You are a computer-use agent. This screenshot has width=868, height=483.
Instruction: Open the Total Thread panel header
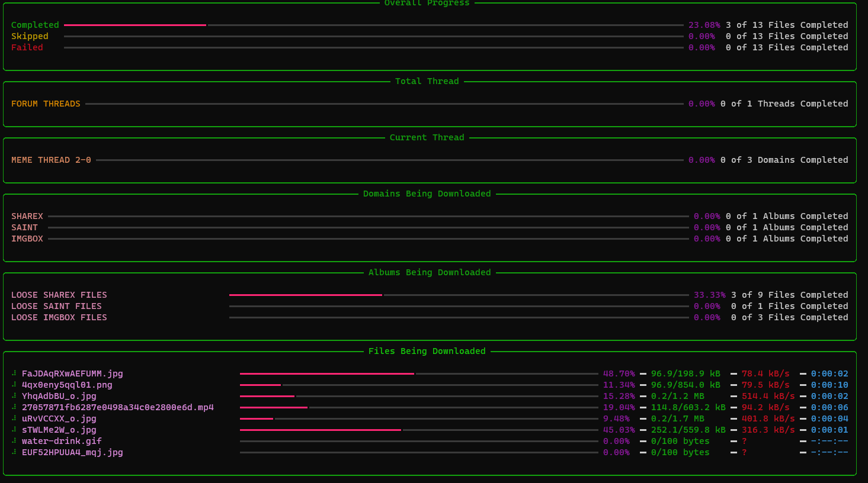427,81
